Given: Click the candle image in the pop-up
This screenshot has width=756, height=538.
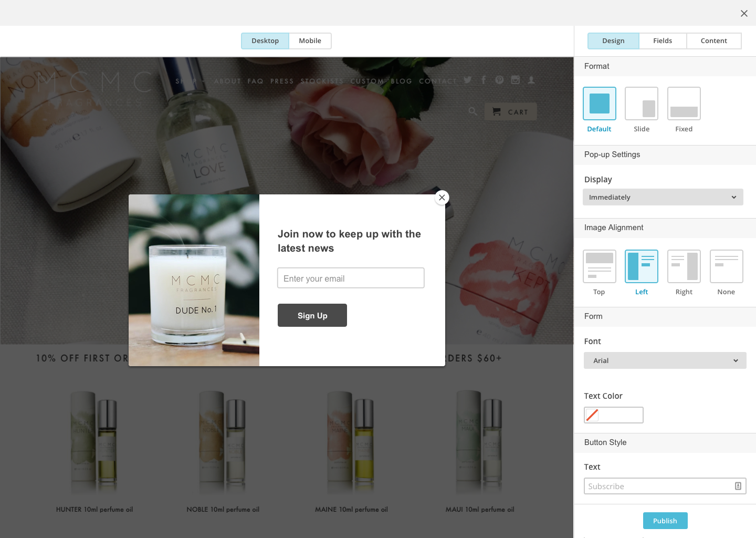Looking at the screenshot, I should click(x=194, y=280).
